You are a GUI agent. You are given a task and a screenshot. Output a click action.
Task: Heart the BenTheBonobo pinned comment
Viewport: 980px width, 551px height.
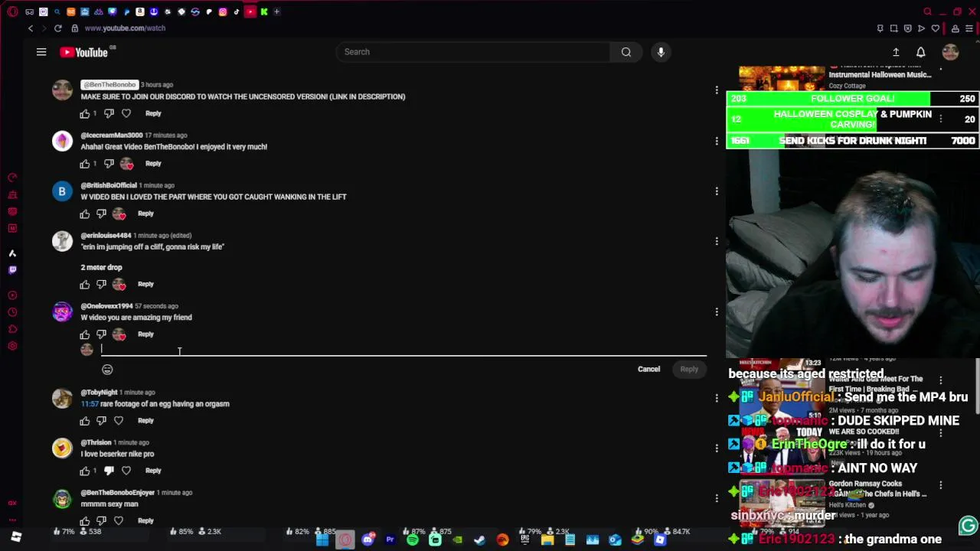click(x=126, y=113)
